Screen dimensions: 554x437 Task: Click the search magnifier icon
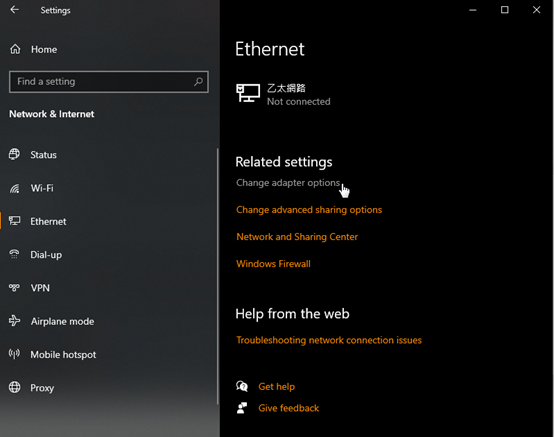pos(198,82)
